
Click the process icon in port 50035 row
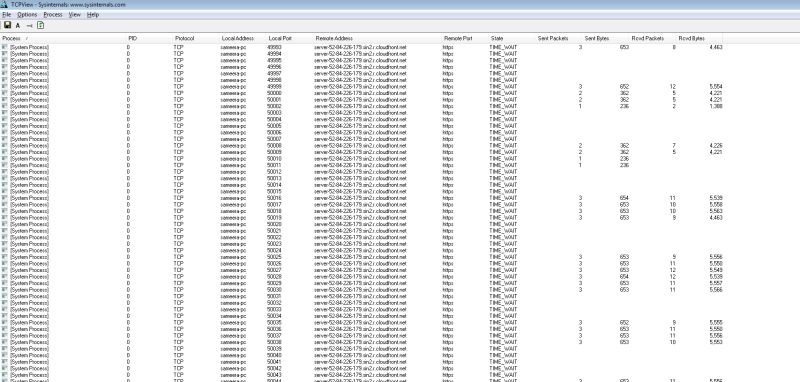coord(5,322)
